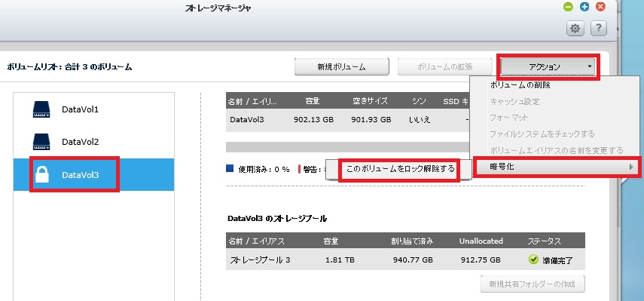
Task: Click the green minimize window button
Action: click(569, 7)
